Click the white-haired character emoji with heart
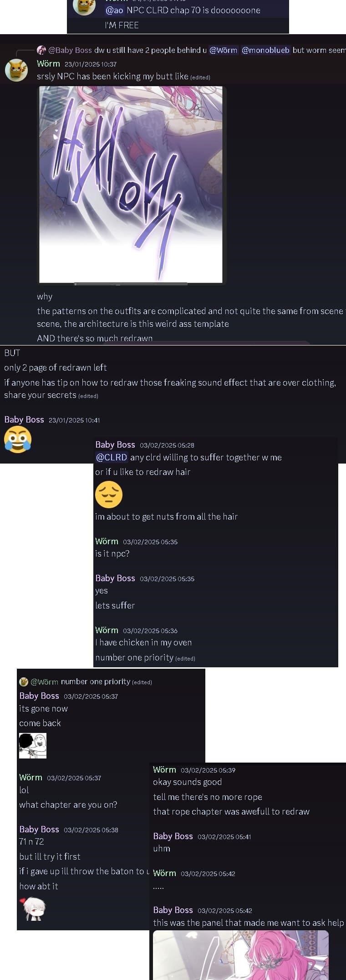Viewport: 346px width, 980px height. (x=33, y=908)
